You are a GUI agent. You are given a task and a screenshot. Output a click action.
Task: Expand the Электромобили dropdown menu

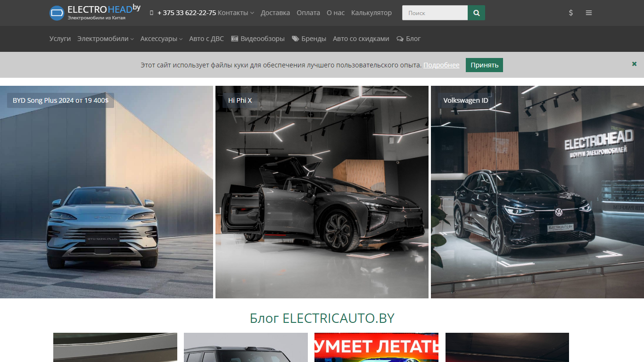[x=106, y=39]
